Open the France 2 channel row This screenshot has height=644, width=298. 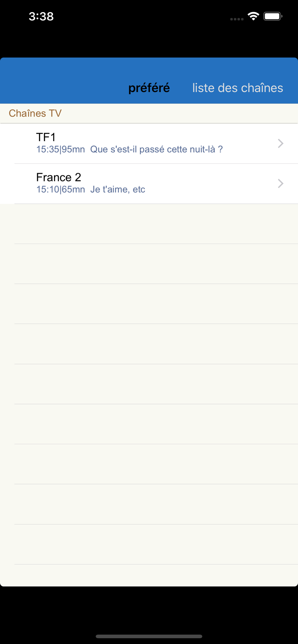[x=149, y=184]
